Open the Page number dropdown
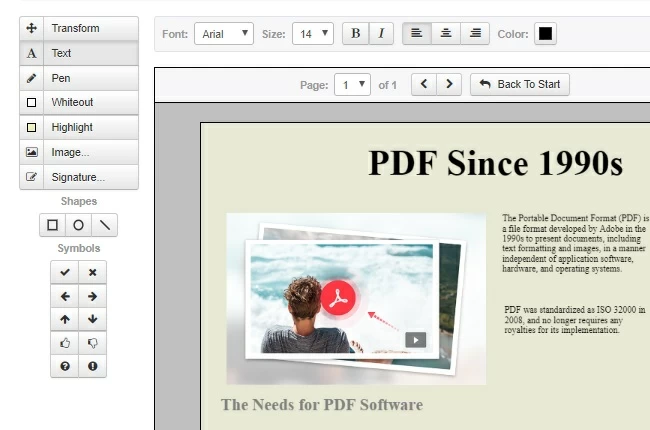650x430 pixels. pyautogui.click(x=352, y=85)
